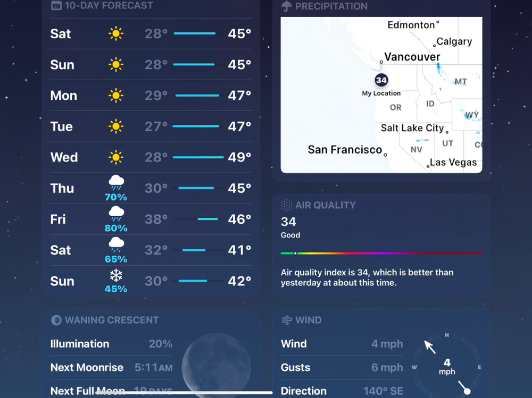Tap the rain cloud icon for Thursday
The image size is (532, 398).
pos(116,183)
